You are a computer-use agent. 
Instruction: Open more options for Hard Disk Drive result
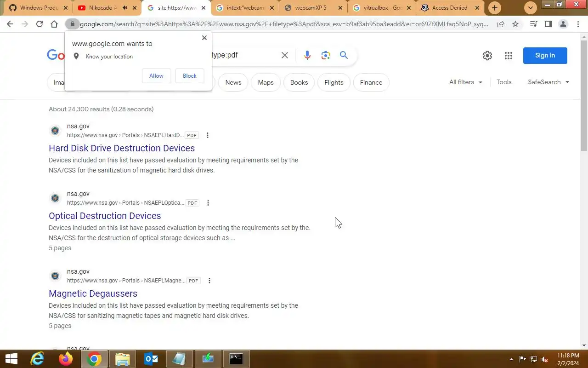208,135
